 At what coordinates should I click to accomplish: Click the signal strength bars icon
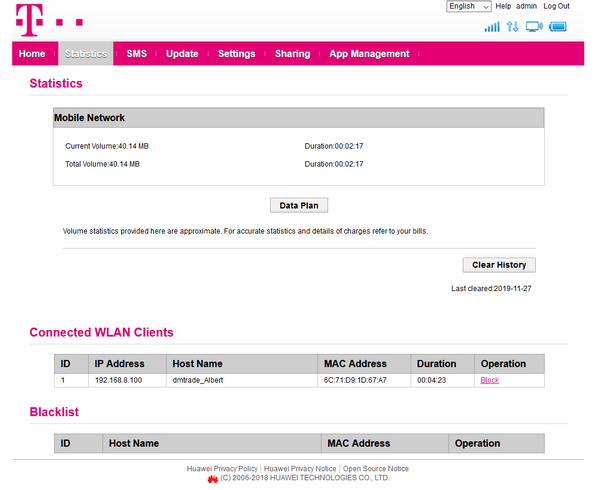point(492,26)
